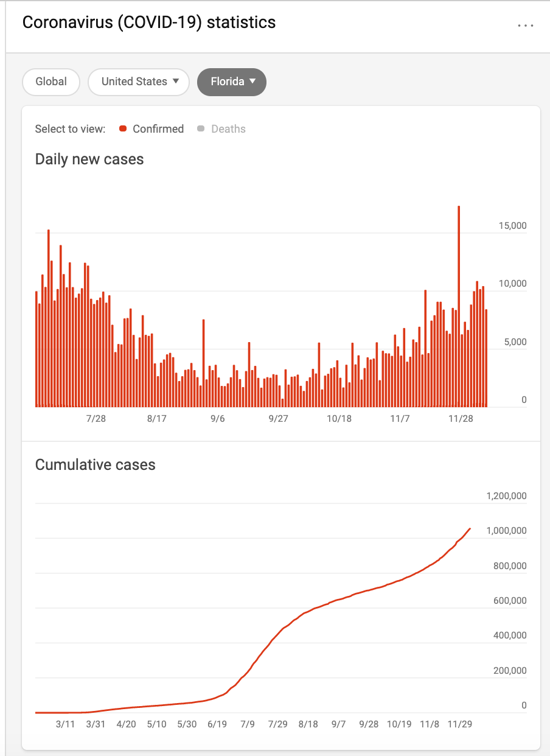Click the 15,000 axis label

(512, 226)
